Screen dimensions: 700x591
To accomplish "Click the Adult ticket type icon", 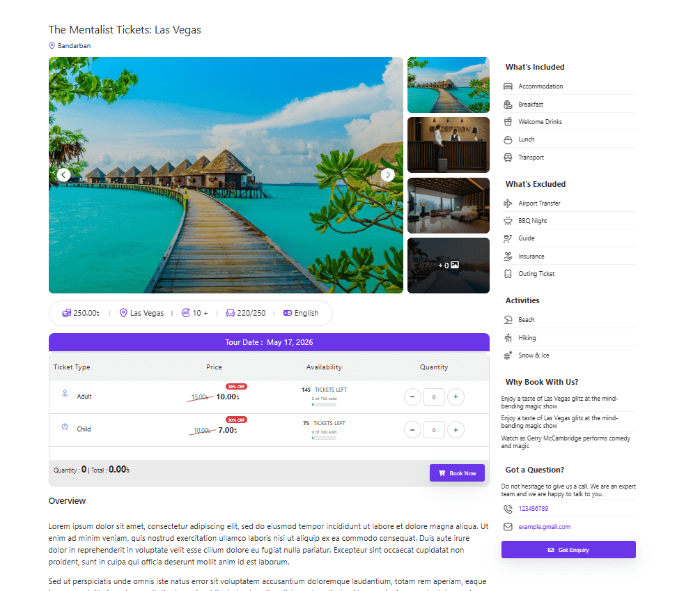I will pos(65,394).
